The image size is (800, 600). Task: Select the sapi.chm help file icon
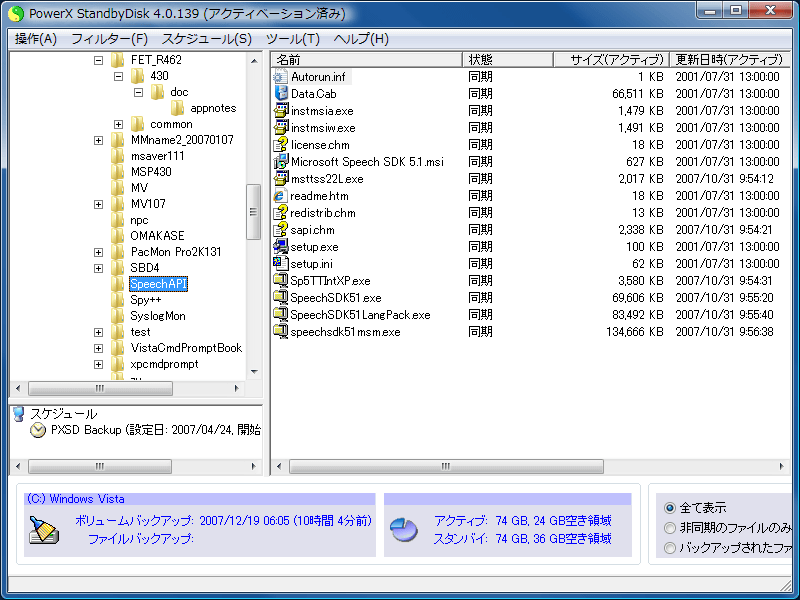(x=280, y=230)
